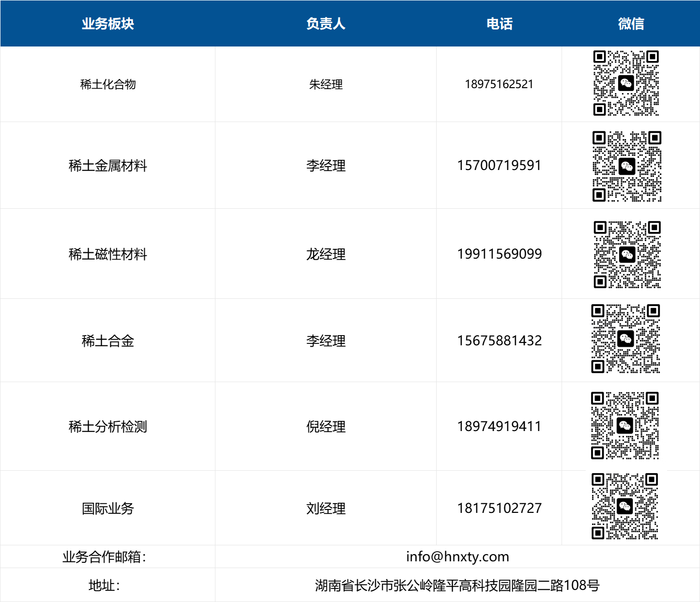Select the 国际业务 cell

(107, 509)
